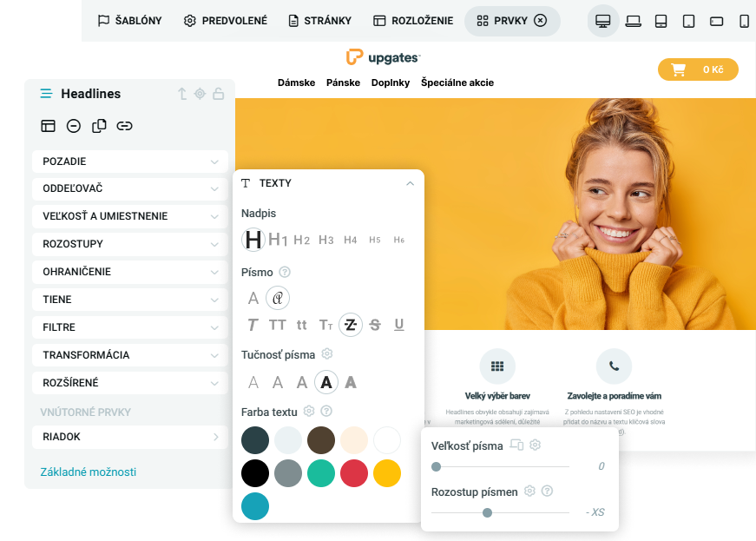The image size is (756, 541).
Task: Click the target icon beside Headlines
Action: tap(201, 94)
